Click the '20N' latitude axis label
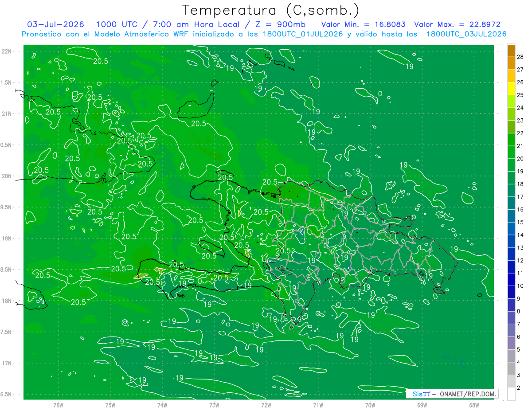Image resolution: width=532 pixels, height=411 pixels. 7,176
